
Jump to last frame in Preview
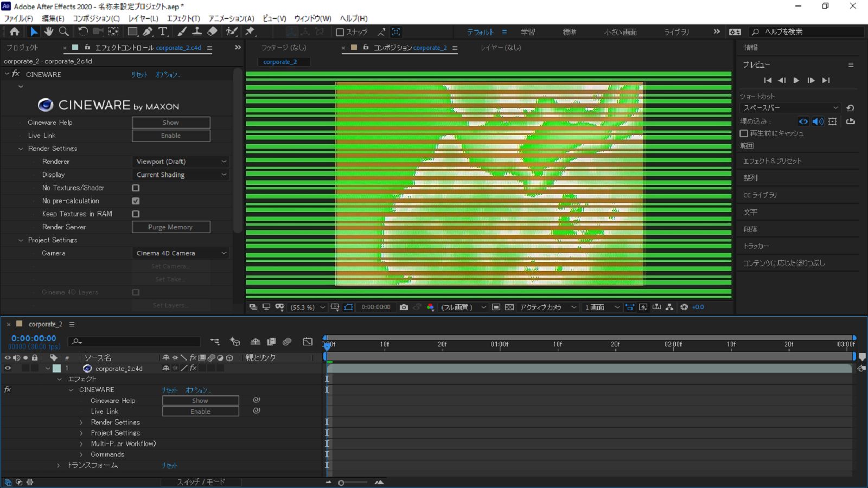[826, 80]
